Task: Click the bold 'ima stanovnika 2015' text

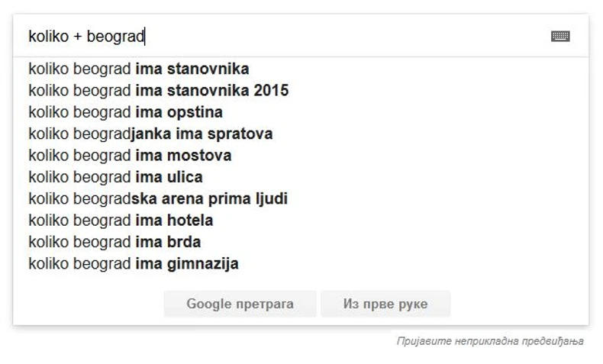Action: pyautogui.click(x=211, y=91)
